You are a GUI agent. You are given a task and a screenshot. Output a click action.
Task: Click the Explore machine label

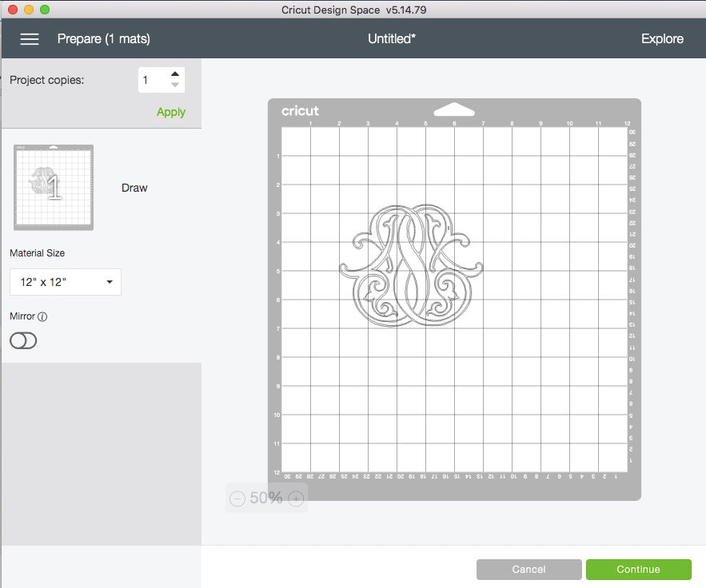(x=662, y=38)
